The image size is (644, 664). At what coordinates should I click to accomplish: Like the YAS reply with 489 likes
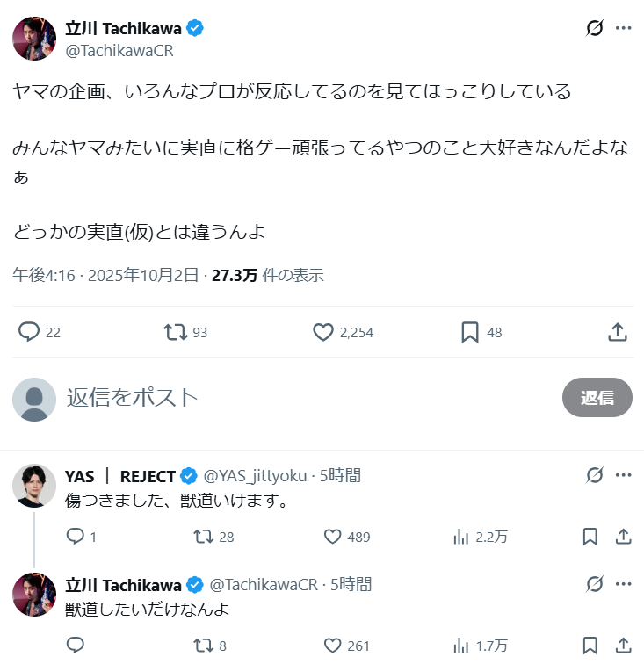pyautogui.click(x=333, y=537)
